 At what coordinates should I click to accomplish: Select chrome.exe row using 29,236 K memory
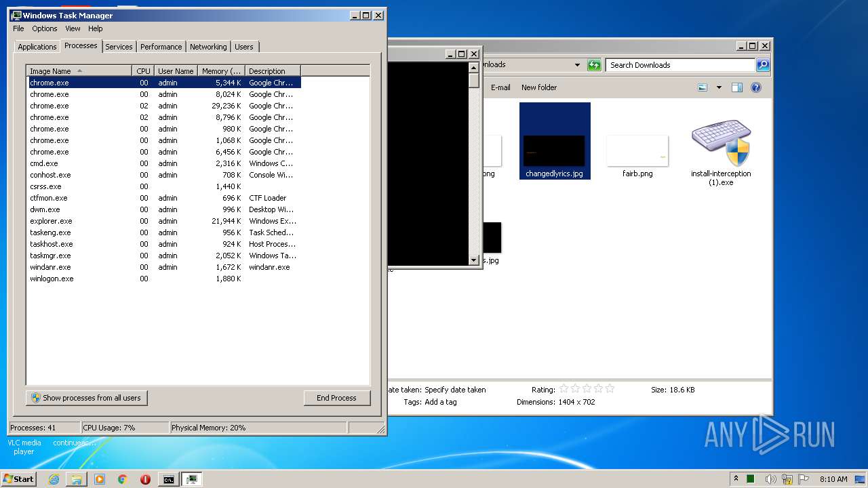click(163, 106)
